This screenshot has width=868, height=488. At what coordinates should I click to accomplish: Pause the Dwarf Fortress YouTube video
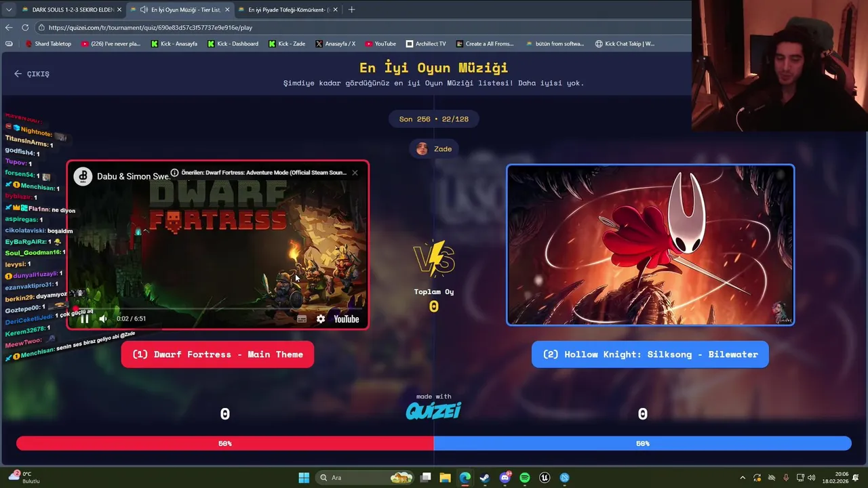pos(84,319)
